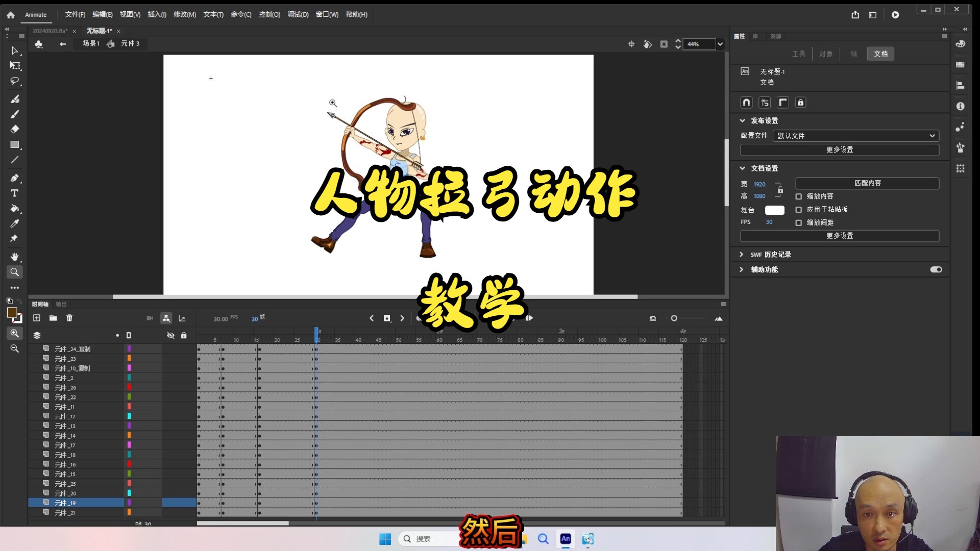Open the 舞台 stage color swatch
Screen dimensions: 980x551
774,210
